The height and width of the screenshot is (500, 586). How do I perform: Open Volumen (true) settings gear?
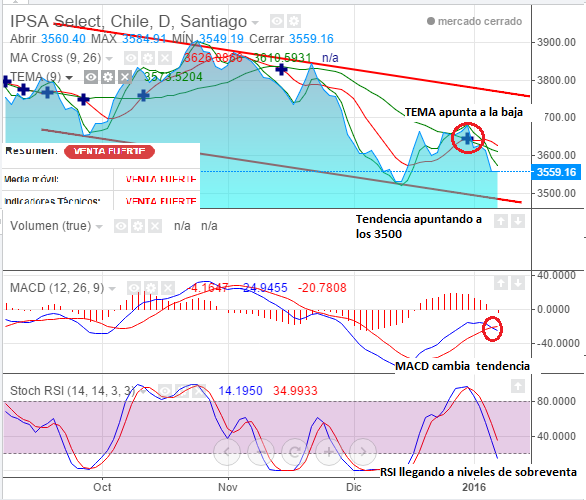coord(138,226)
